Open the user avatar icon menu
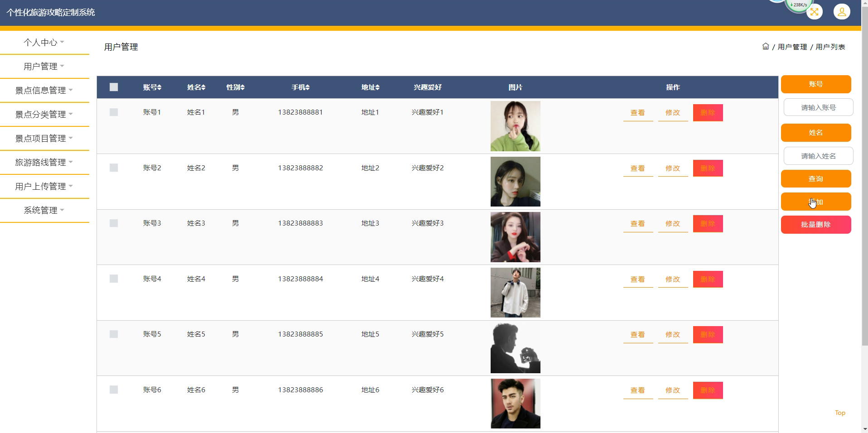Viewport: 868px width, 433px height. 842,12
